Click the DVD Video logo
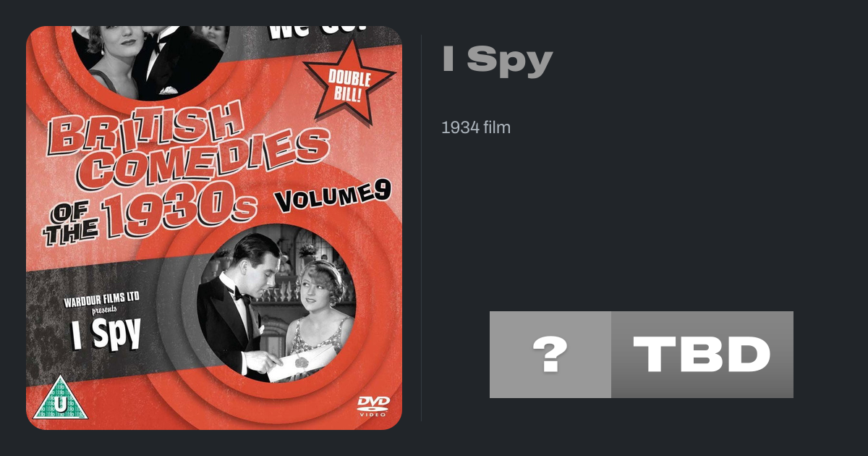Screen dimensions: 868x456 click(x=374, y=405)
